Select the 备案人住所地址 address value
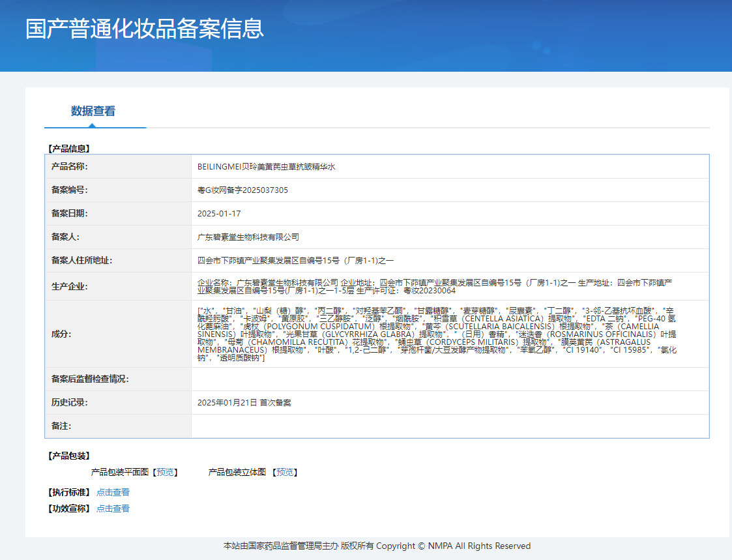Viewport: 732px width, 560px height. [295, 261]
